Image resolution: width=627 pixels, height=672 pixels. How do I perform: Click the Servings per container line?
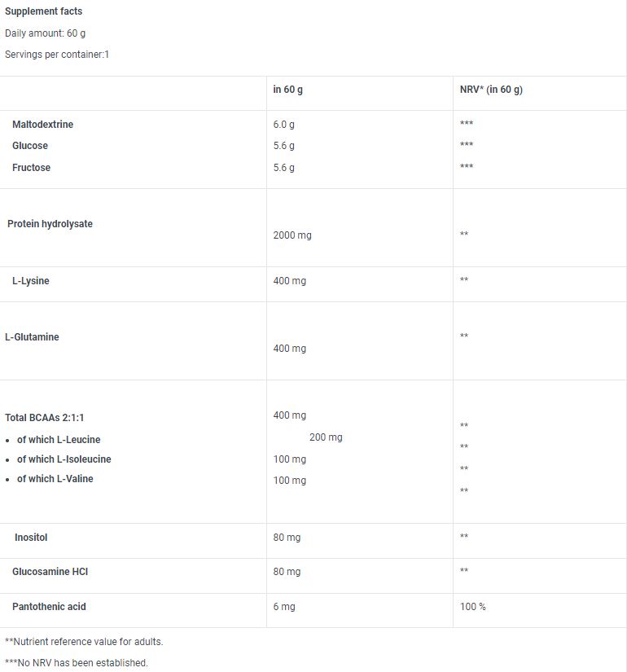tap(57, 55)
